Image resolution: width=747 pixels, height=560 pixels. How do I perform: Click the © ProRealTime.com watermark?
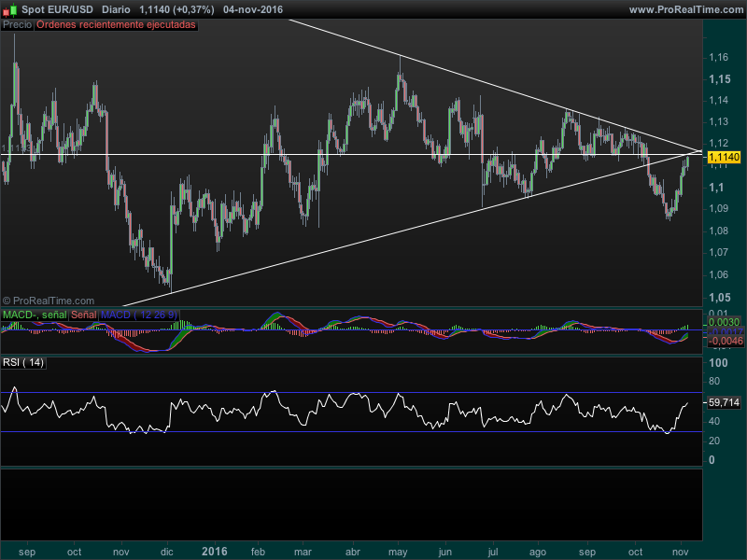tap(48, 301)
